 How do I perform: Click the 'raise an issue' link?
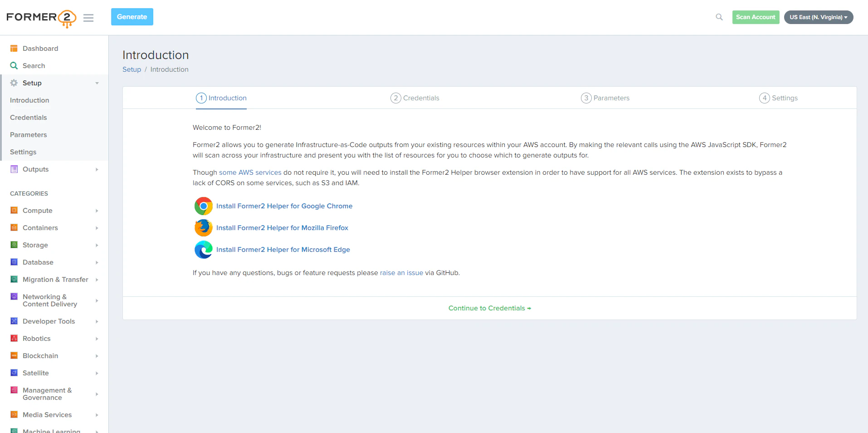[401, 273]
